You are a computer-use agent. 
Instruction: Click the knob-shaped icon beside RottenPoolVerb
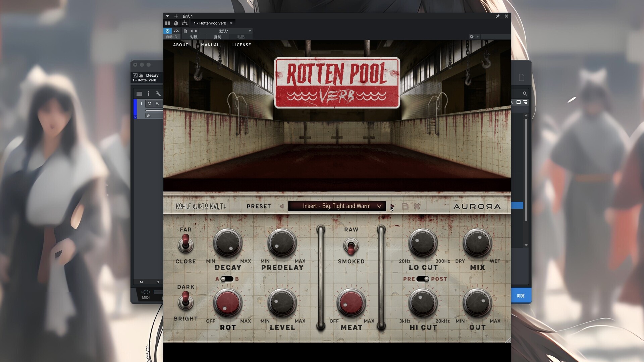click(x=176, y=23)
